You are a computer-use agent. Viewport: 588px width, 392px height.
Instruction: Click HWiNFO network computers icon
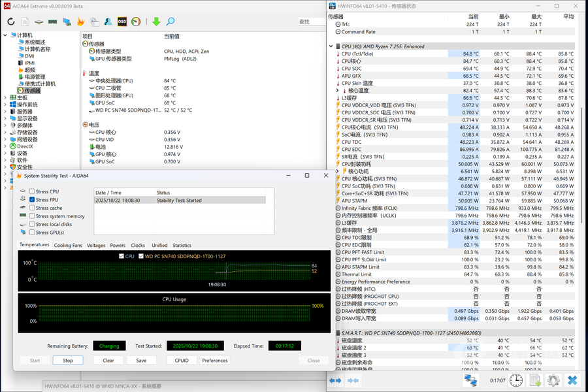coord(470,380)
